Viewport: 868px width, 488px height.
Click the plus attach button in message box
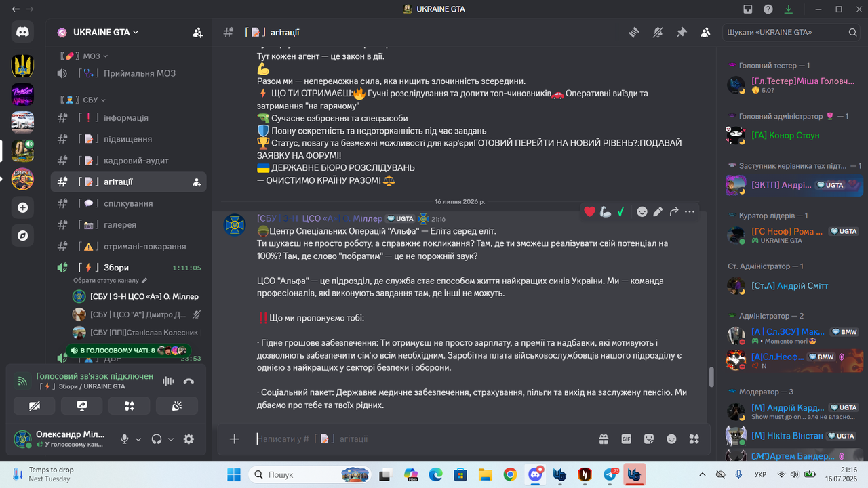pyautogui.click(x=234, y=439)
